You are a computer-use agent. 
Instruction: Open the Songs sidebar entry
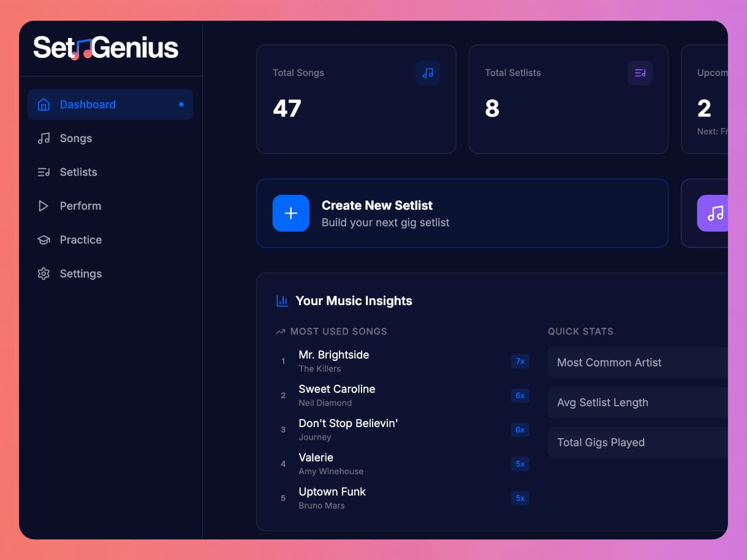75,138
